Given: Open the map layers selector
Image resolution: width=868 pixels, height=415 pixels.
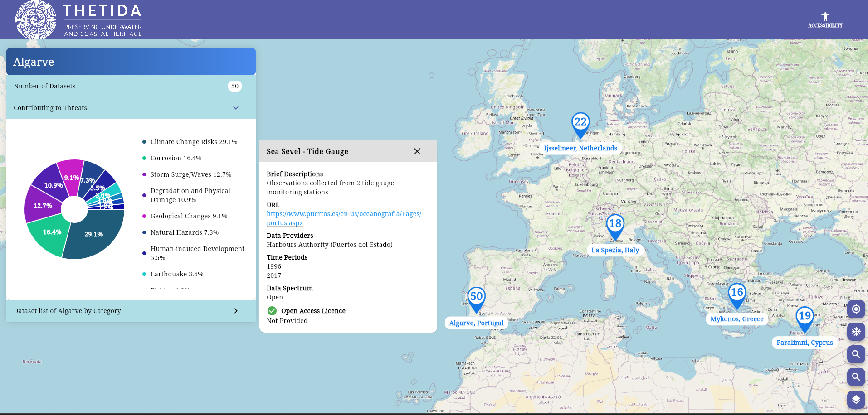Looking at the screenshot, I should [856, 400].
